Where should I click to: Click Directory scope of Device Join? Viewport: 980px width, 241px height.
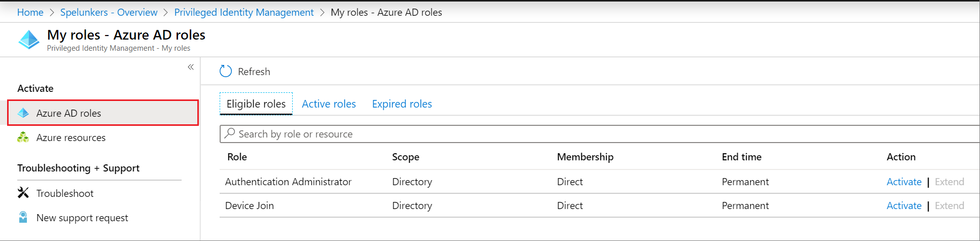[412, 205]
